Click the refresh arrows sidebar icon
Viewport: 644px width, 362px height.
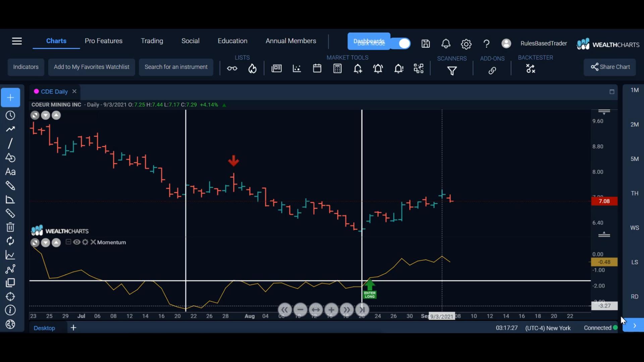tap(10, 241)
